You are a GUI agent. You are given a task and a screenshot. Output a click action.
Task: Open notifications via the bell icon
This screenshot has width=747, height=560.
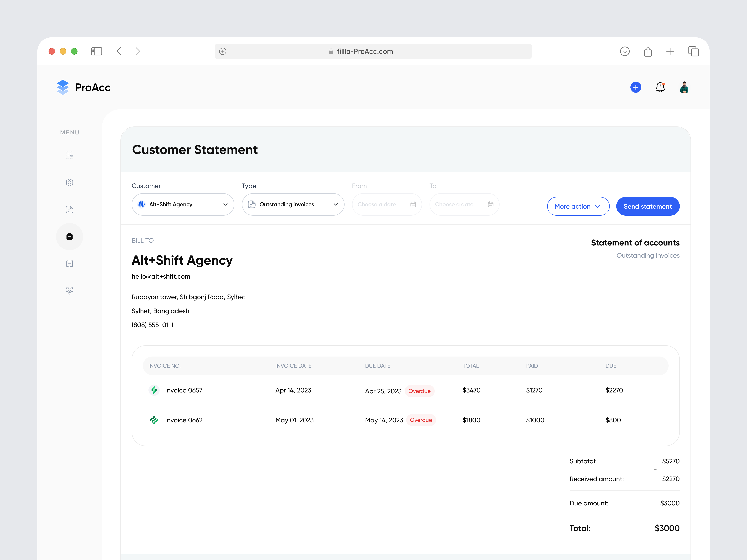point(660,87)
